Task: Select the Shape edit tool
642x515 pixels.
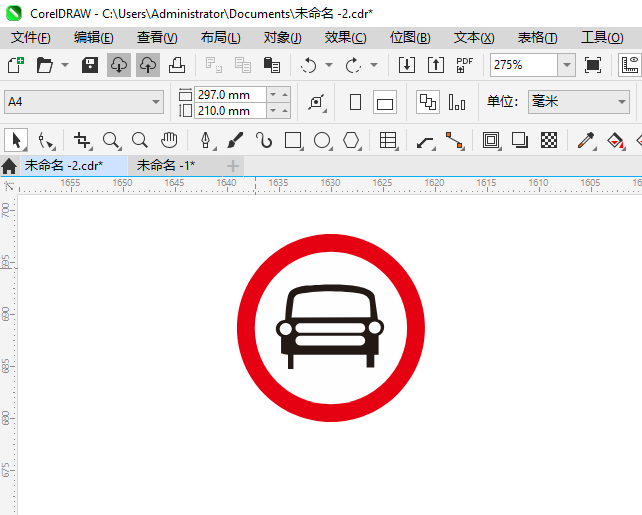Action: point(45,140)
